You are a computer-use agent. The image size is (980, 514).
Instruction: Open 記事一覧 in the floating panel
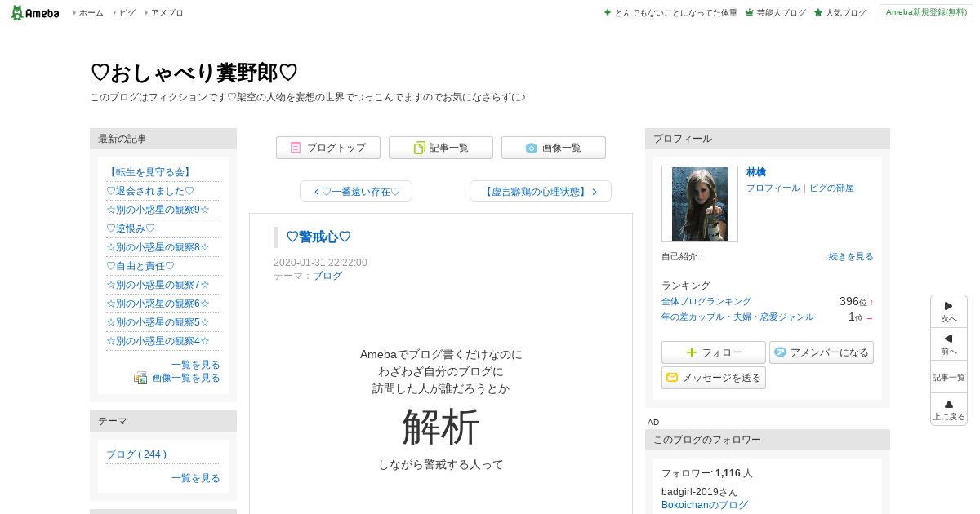click(x=949, y=377)
